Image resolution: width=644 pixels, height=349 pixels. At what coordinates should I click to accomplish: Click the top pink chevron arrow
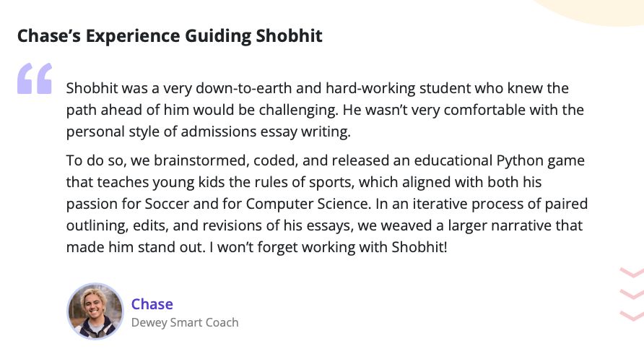tap(632, 274)
